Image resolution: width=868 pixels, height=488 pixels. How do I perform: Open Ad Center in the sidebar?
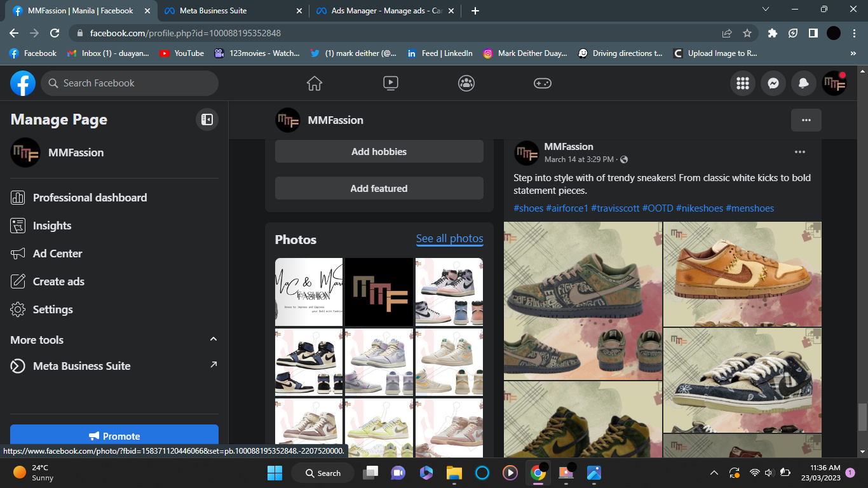(x=114, y=254)
